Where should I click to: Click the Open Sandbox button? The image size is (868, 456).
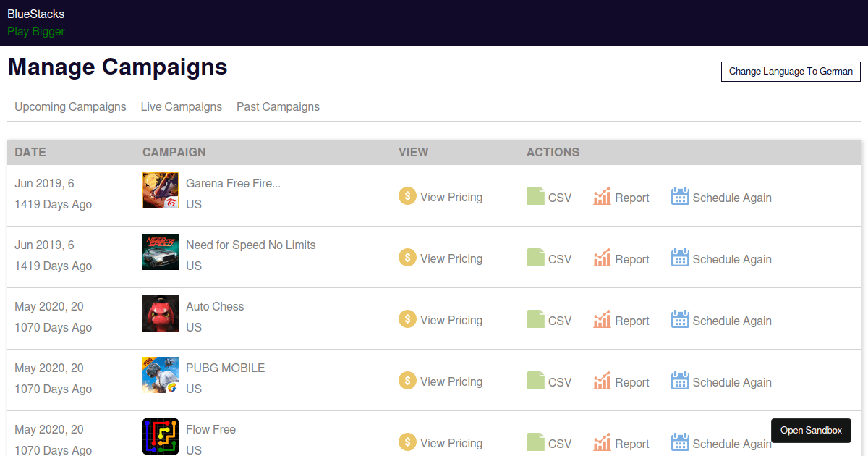tap(811, 430)
